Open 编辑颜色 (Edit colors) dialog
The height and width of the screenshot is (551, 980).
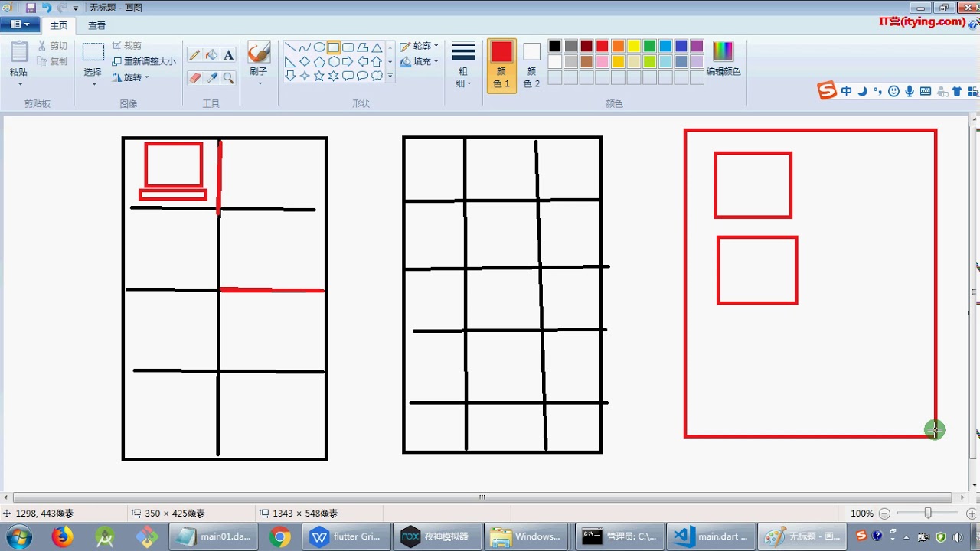pyautogui.click(x=723, y=59)
